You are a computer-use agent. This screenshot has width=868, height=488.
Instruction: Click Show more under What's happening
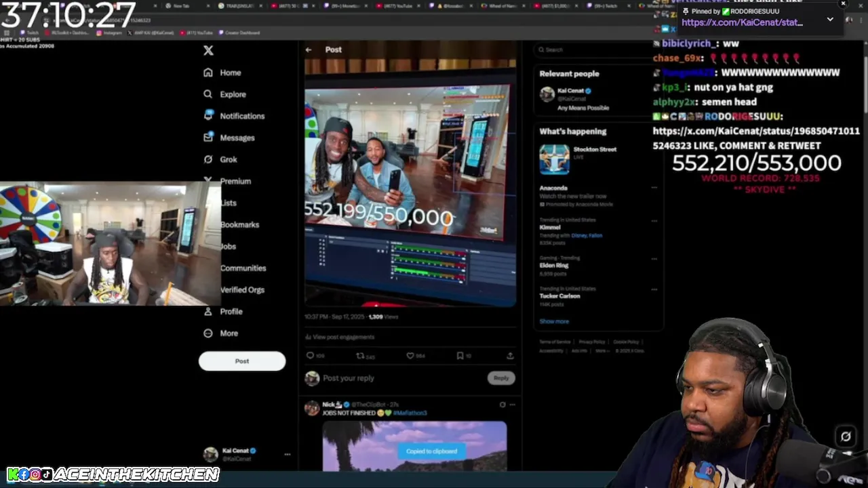click(554, 321)
